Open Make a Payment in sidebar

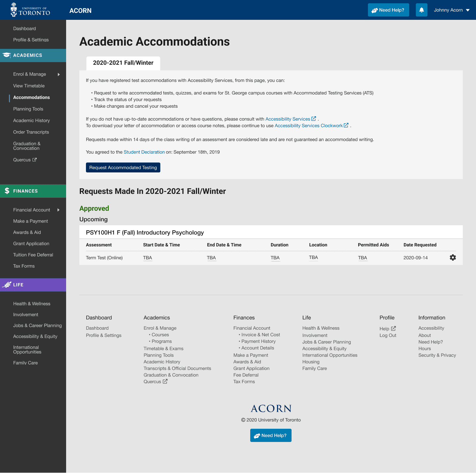30,221
